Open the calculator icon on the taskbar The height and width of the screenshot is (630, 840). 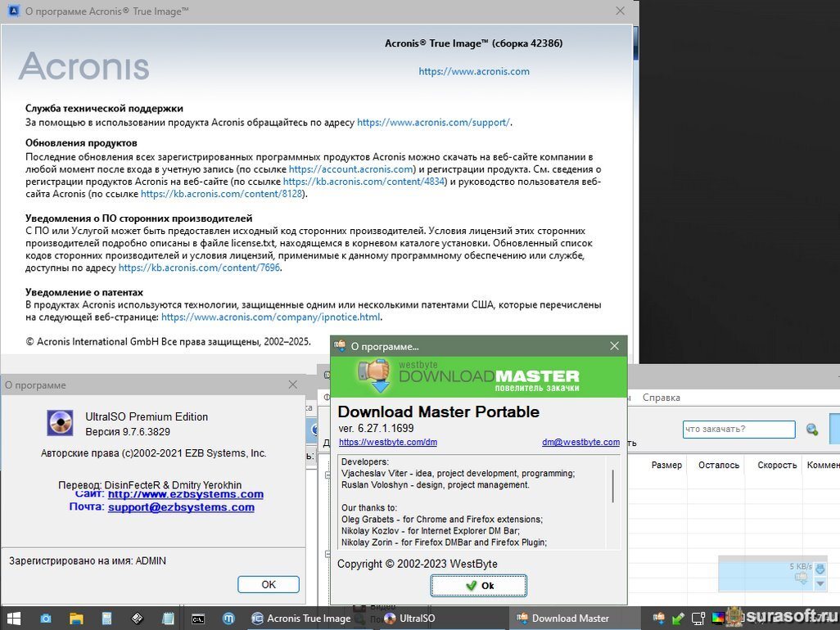tap(106, 619)
